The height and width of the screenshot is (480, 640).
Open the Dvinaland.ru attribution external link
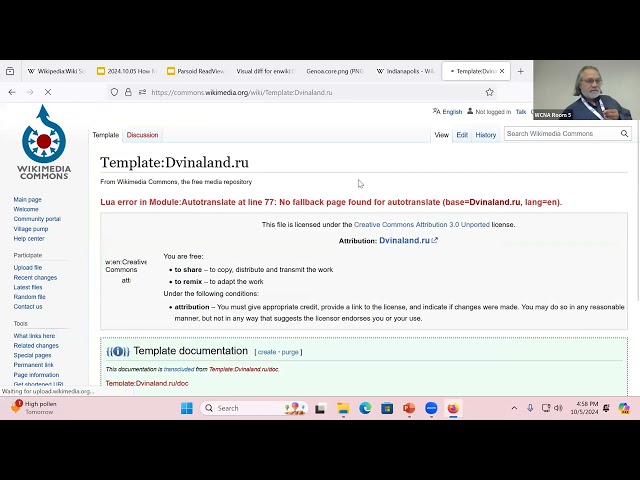[408, 240]
